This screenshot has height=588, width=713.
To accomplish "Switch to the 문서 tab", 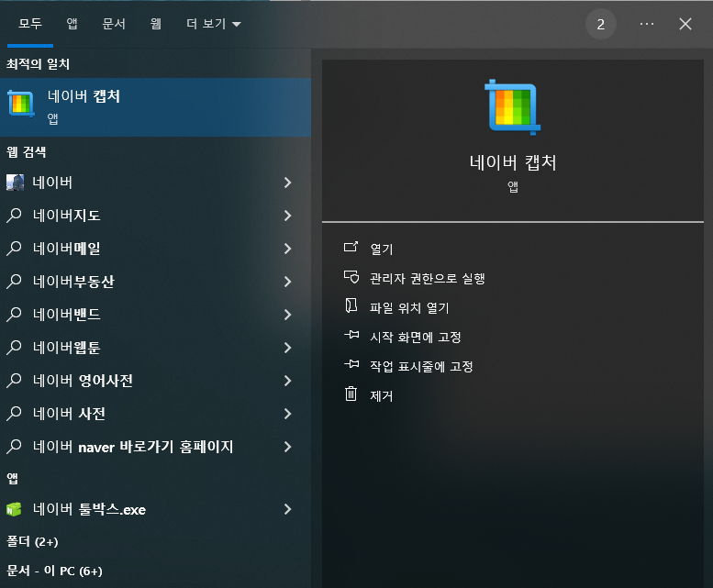I will pyautogui.click(x=114, y=24).
